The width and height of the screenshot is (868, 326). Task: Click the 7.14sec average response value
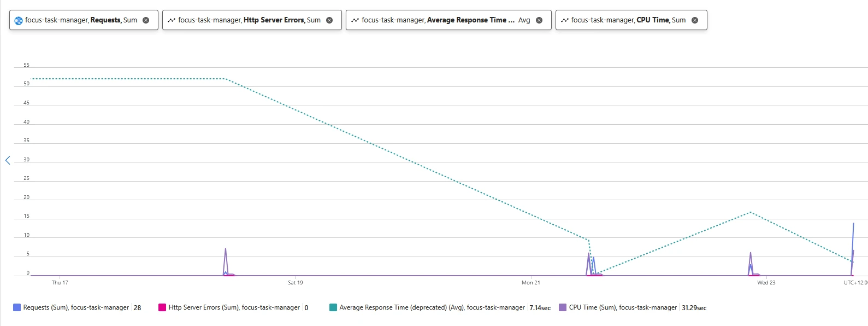[x=540, y=308]
